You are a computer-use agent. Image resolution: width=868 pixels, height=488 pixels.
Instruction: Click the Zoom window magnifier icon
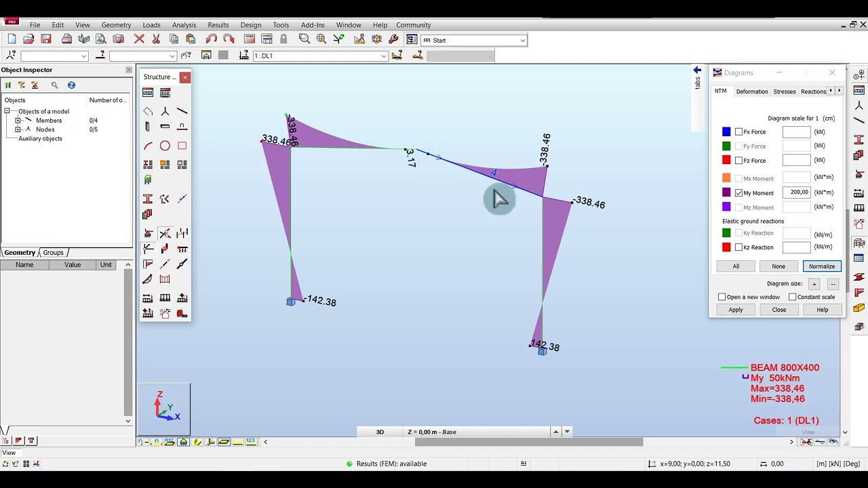[x=304, y=39]
